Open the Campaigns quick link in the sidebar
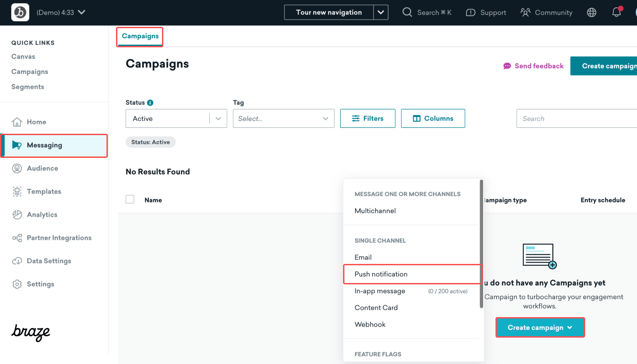 coord(30,71)
